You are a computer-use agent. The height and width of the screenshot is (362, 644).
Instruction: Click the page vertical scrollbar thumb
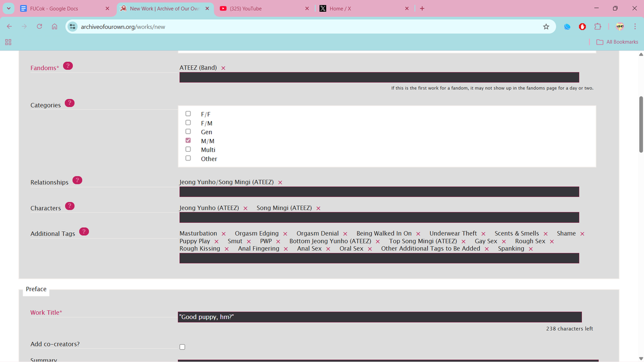tap(640, 124)
